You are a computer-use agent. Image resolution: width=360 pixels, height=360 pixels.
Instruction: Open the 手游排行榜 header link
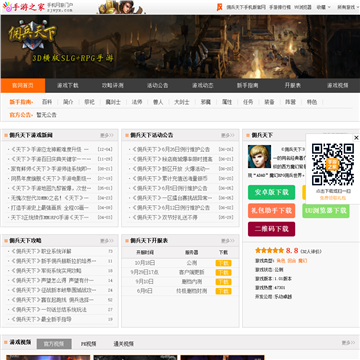[280, 7]
